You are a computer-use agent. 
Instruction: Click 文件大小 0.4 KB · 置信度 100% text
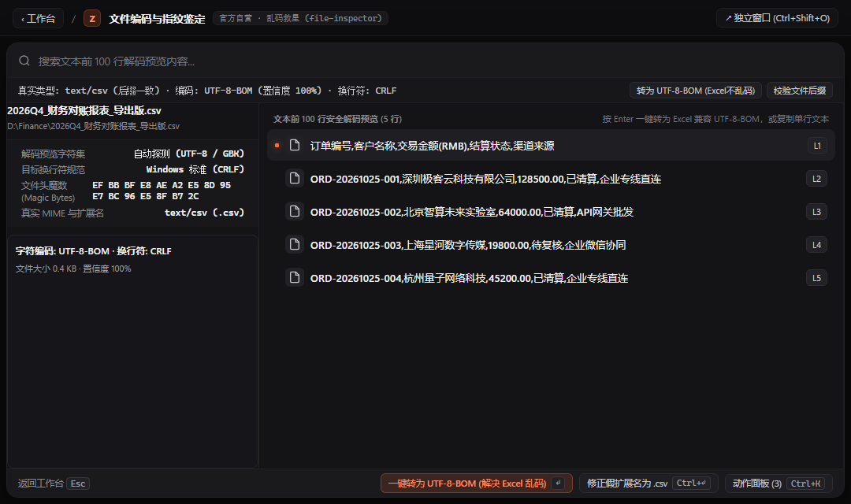pyautogui.click(x=73, y=269)
